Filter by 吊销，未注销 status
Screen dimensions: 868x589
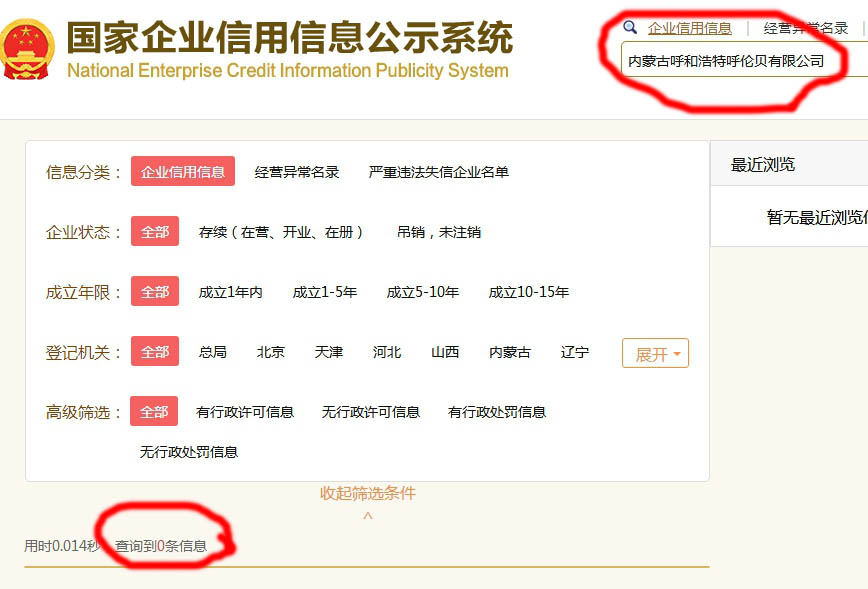coord(440,231)
